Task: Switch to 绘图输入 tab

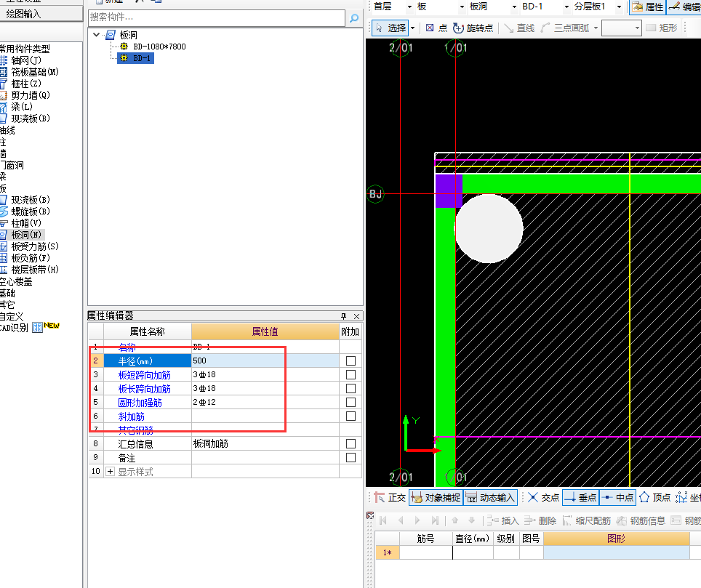Action: pyautogui.click(x=23, y=14)
